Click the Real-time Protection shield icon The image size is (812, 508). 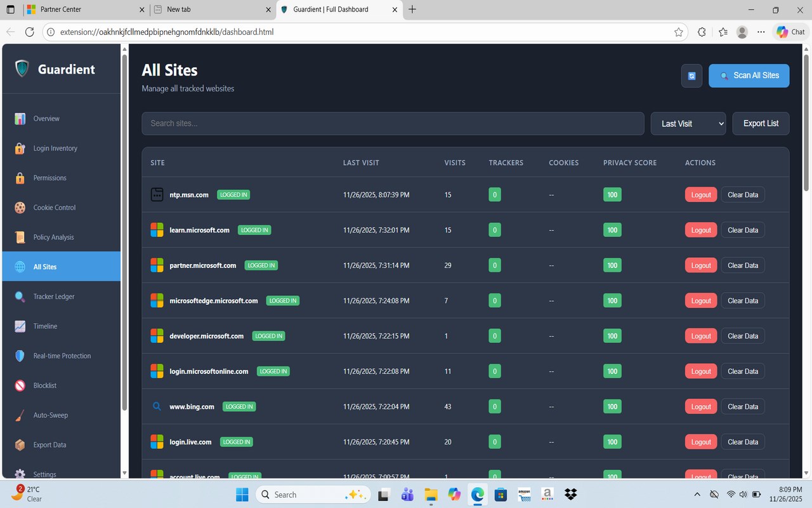click(20, 356)
